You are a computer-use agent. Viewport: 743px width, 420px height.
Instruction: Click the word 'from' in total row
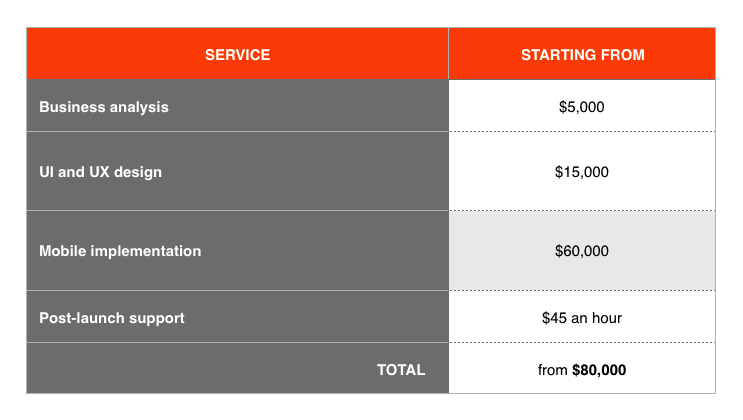553,370
